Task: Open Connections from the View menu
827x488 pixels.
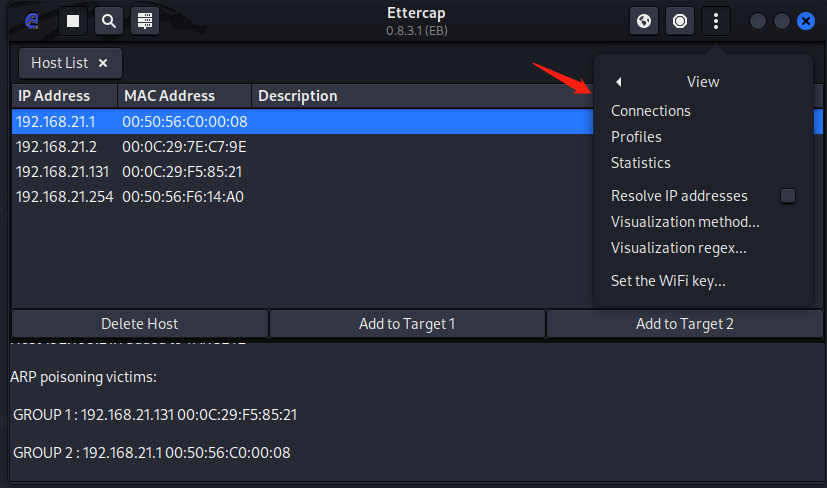Action: click(x=651, y=111)
